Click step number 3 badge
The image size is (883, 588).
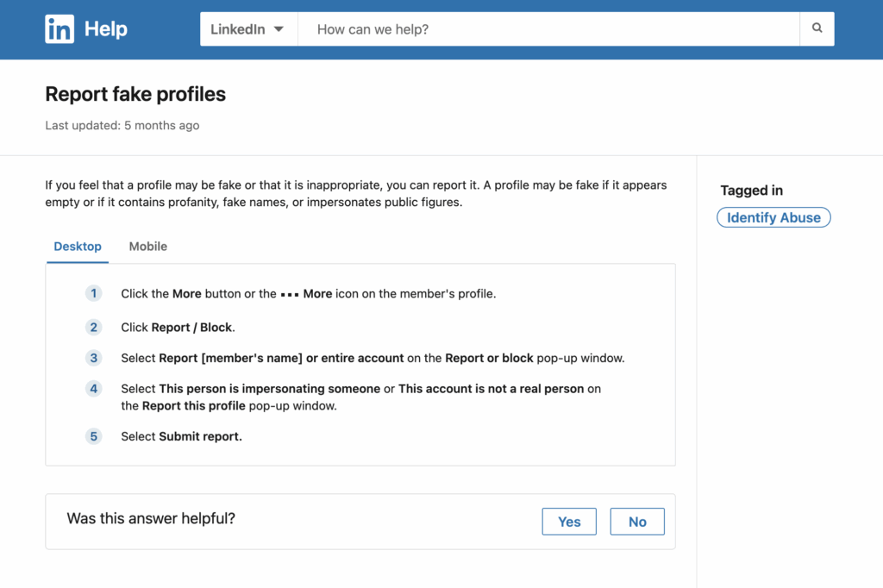(x=93, y=358)
